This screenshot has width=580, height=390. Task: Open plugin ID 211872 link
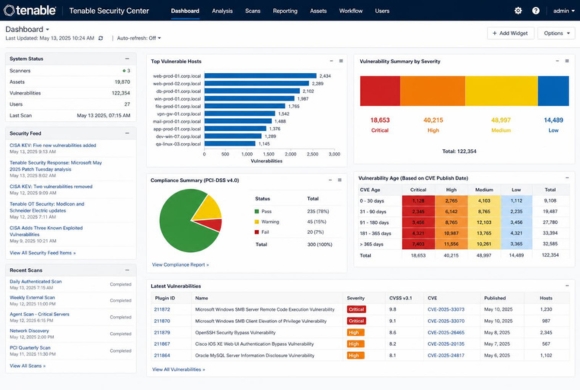tap(162, 309)
